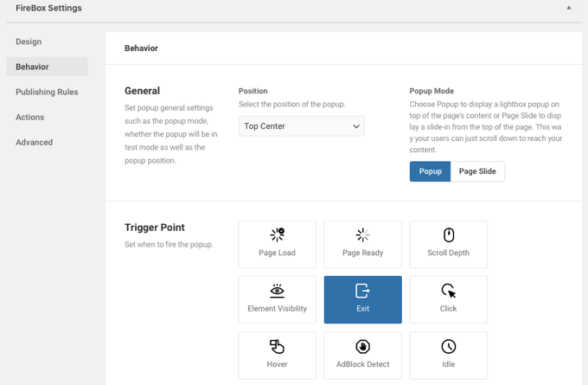This screenshot has width=588, height=385.
Task: Open the Position dropdown showing Top Center
Action: pyautogui.click(x=302, y=126)
